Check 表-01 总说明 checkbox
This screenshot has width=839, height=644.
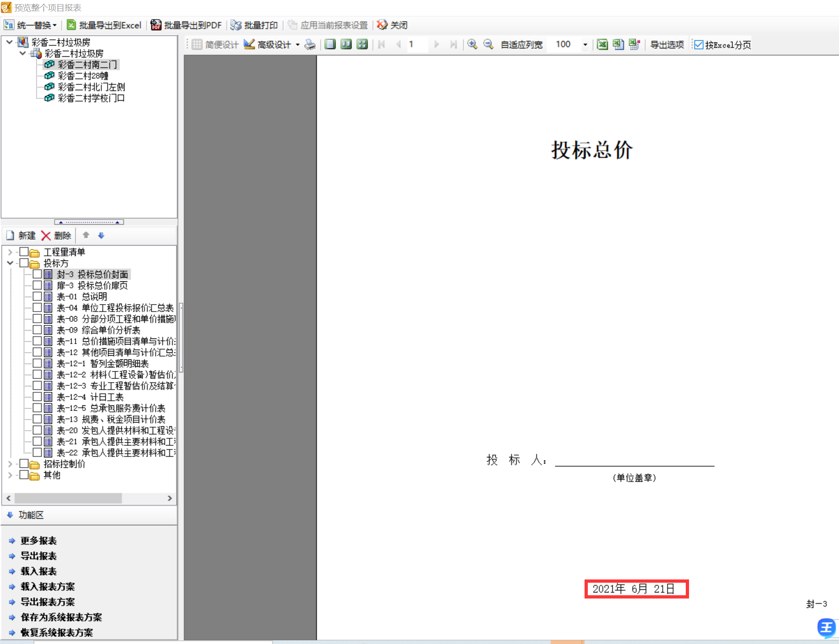pos(37,296)
